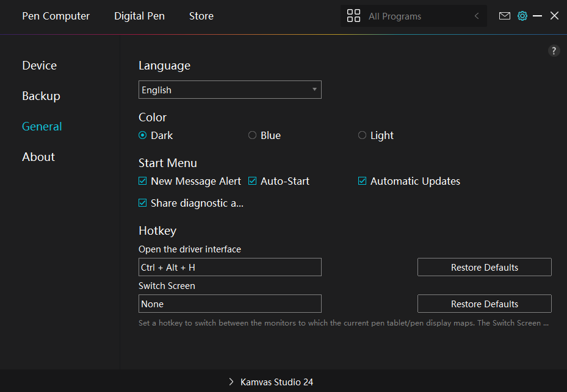Image resolution: width=567 pixels, height=392 pixels.
Task: Select the Light color theme
Action: point(362,135)
